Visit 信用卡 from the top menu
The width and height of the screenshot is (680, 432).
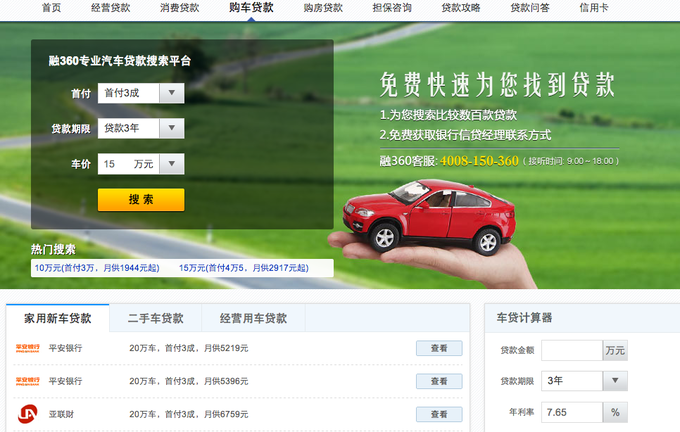coord(594,8)
